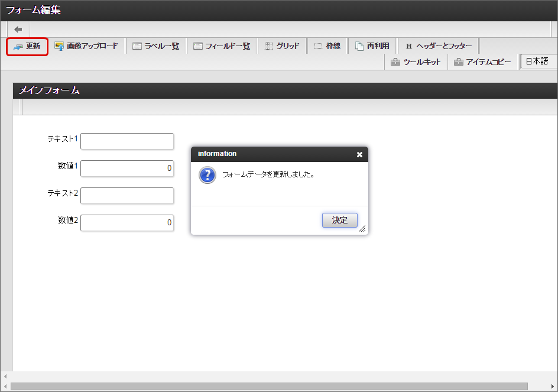Image resolution: width=558 pixels, height=392 pixels.
Task: Toggle the グリッド grid tool
Action: [282, 46]
